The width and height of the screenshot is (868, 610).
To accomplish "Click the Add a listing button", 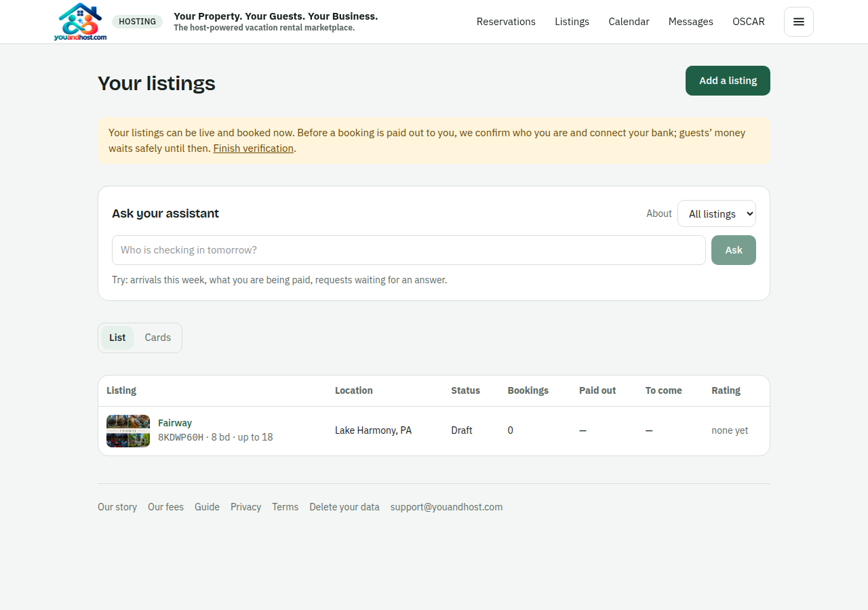I will pos(728,81).
